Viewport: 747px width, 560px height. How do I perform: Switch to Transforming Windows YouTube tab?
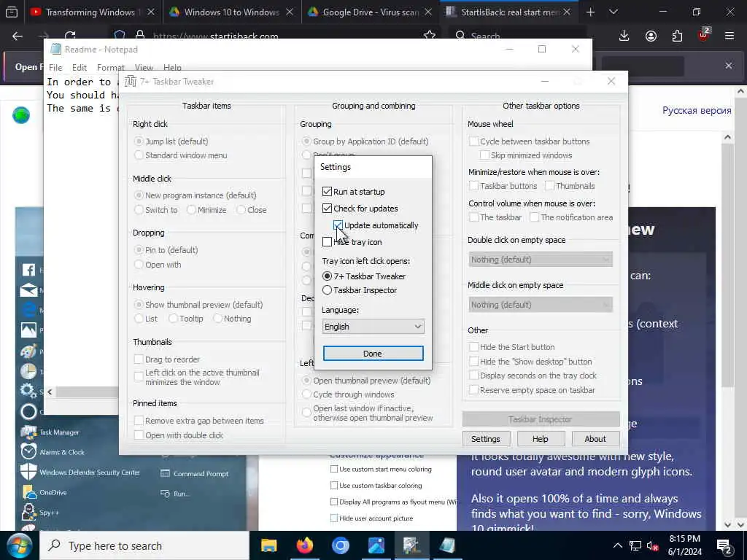(x=90, y=12)
